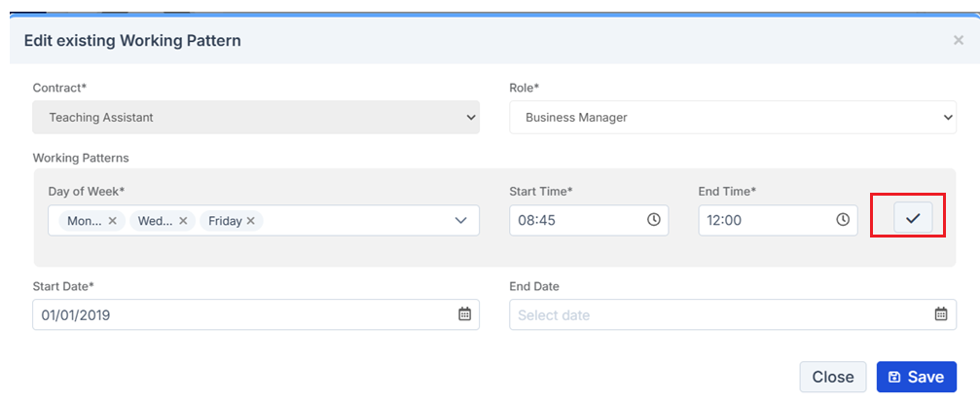
Task: Remove the Friday day tag
Action: pyautogui.click(x=251, y=221)
